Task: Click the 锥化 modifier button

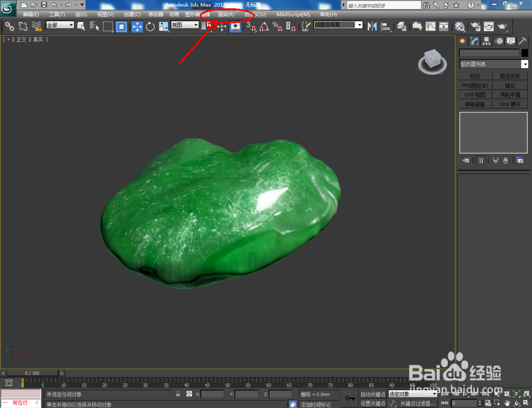Action: tap(510, 86)
